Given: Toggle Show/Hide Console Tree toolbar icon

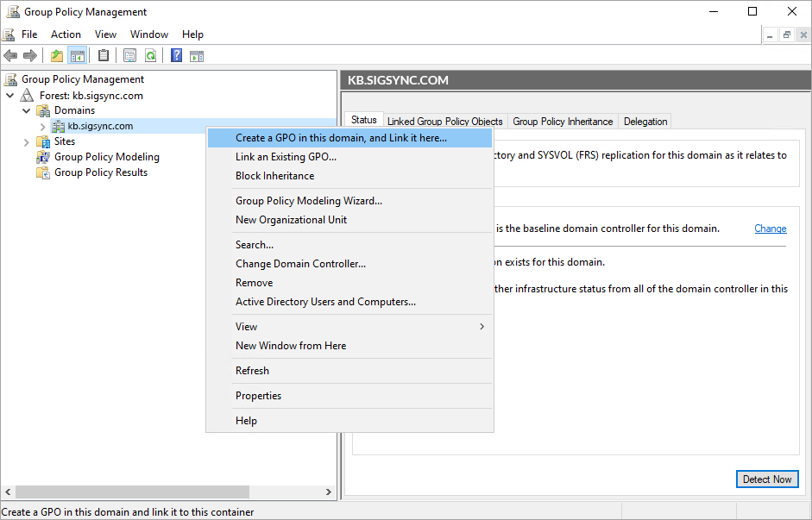Looking at the screenshot, I should [78, 56].
